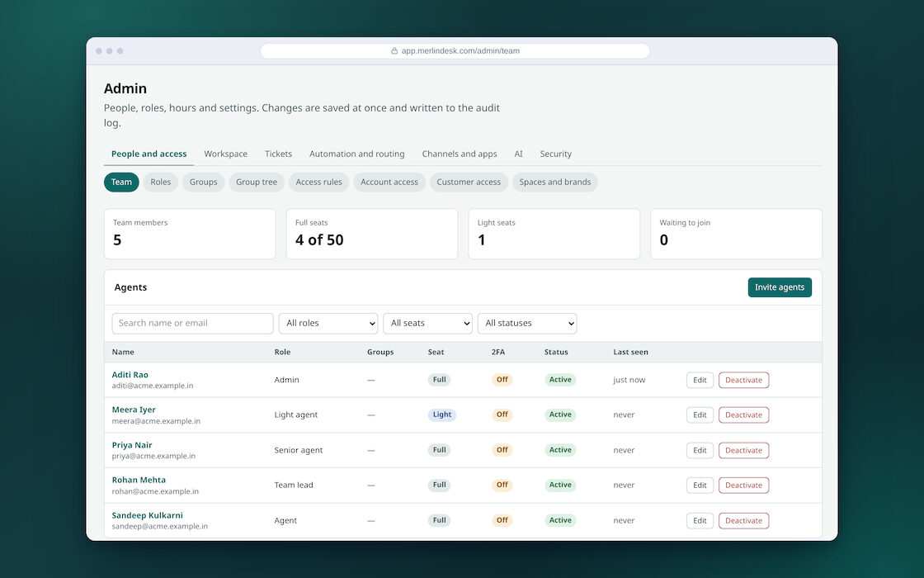Open the Groups pill

pyautogui.click(x=203, y=182)
